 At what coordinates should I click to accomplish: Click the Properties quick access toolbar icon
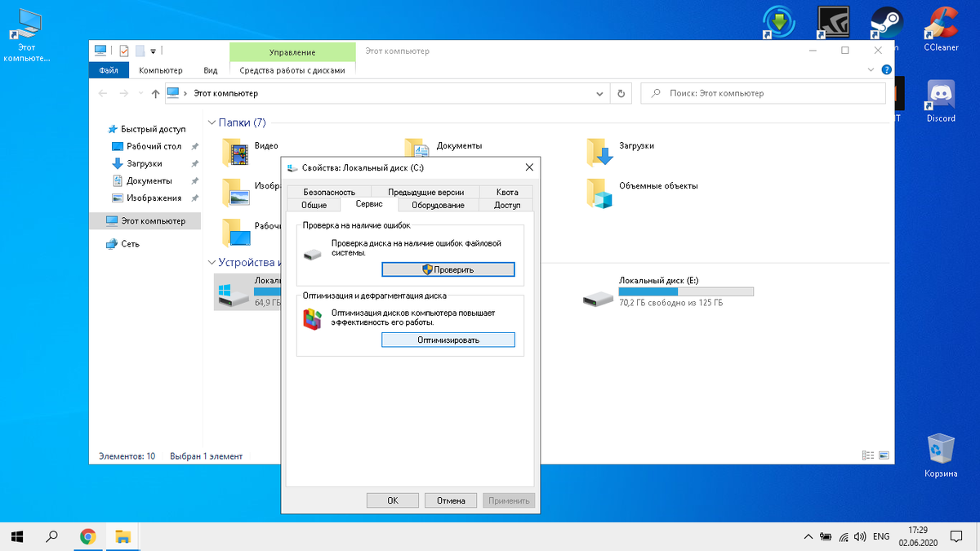point(124,51)
